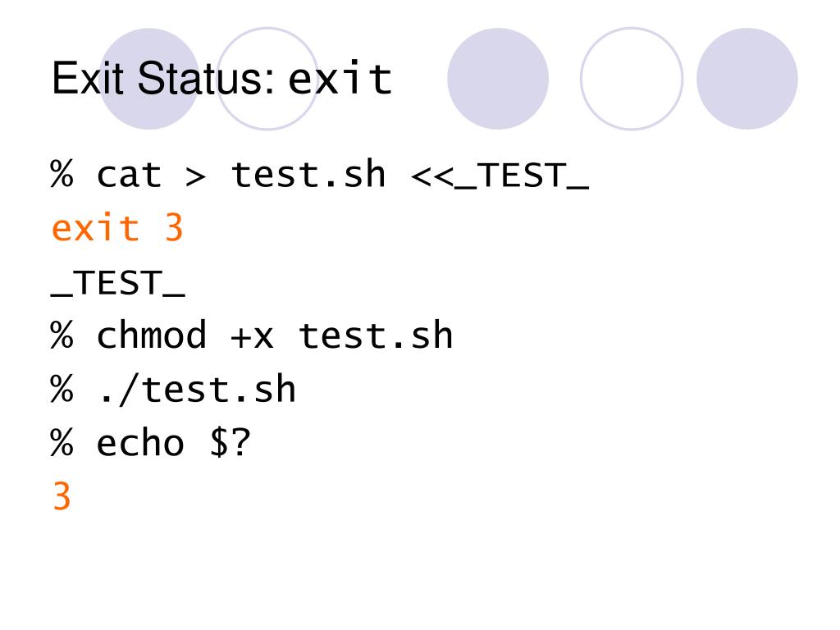Screen dimensions: 840x630
Task: Click the '+x' permission flag
Action: pos(252,337)
